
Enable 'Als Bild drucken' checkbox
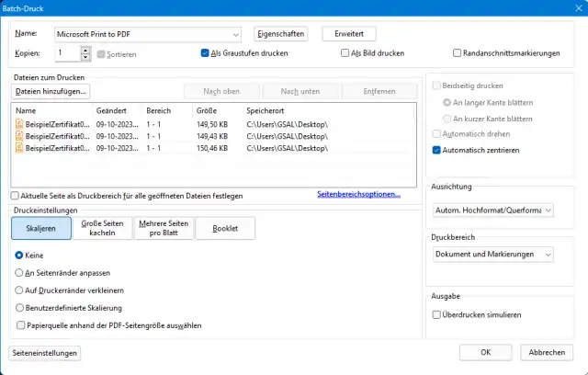[345, 53]
